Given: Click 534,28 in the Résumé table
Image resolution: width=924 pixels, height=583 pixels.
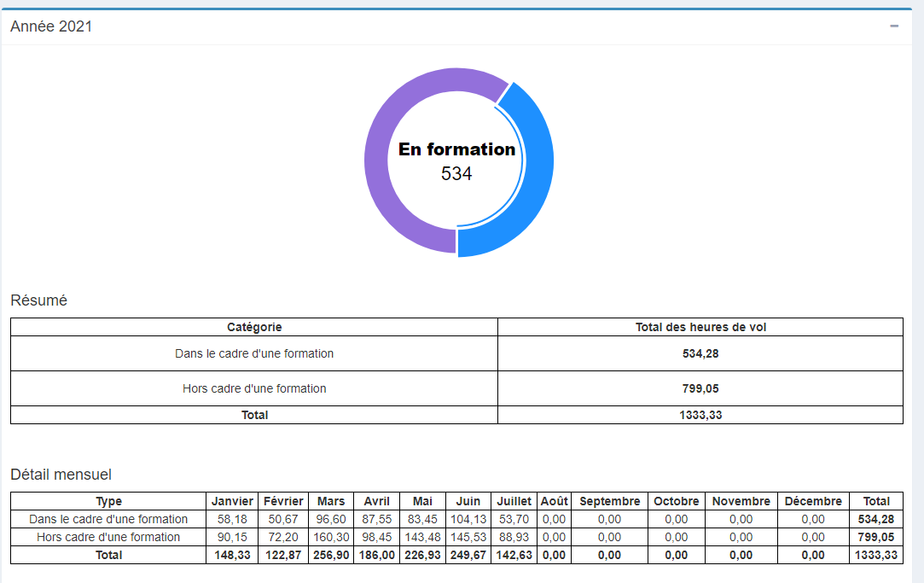Looking at the screenshot, I should pos(700,353).
